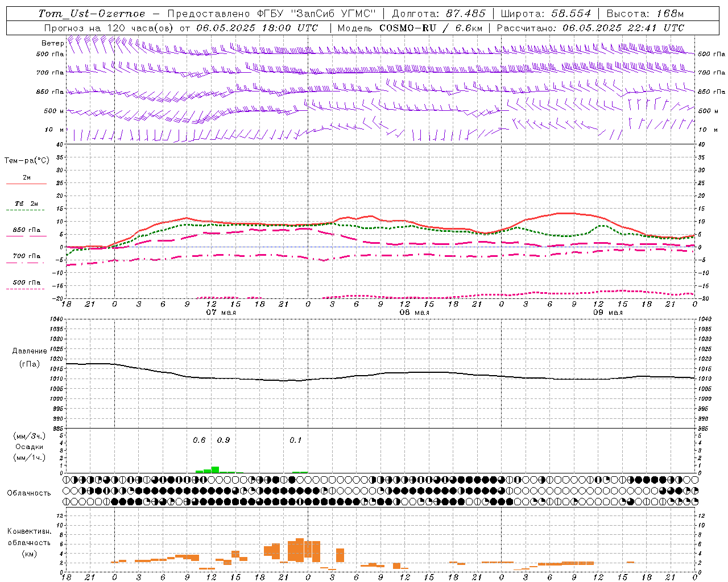Click the Долгота: 87.485 value
Viewport: 728px width, 582px height.
click(439, 14)
